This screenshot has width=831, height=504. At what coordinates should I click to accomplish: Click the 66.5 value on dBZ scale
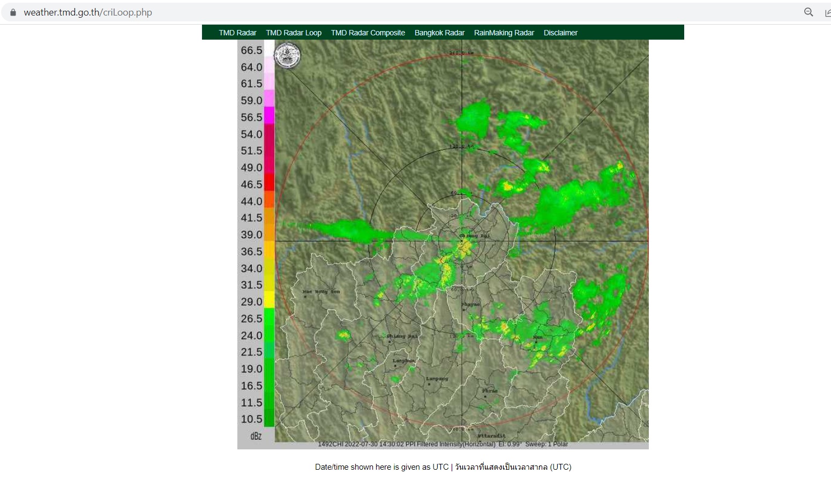(x=251, y=50)
